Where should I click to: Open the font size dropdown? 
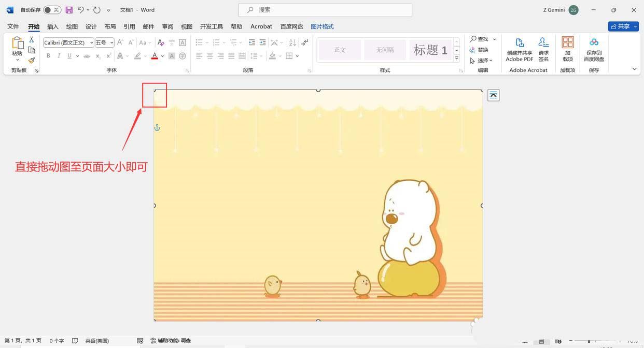(x=112, y=42)
